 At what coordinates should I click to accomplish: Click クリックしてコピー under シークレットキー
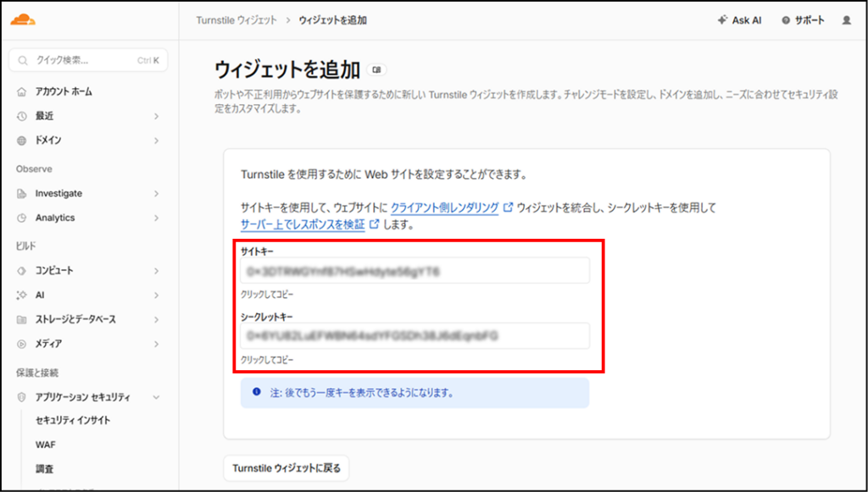pos(267,360)
